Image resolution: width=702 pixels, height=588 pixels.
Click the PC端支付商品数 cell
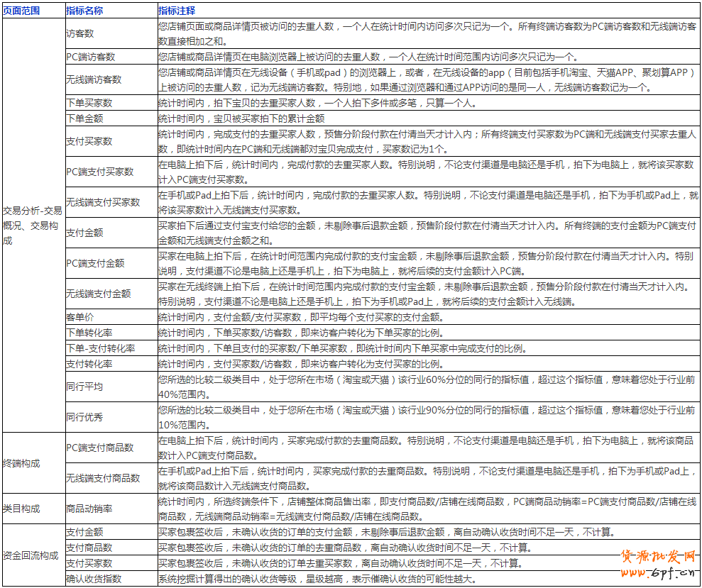[x=111, y=448]
